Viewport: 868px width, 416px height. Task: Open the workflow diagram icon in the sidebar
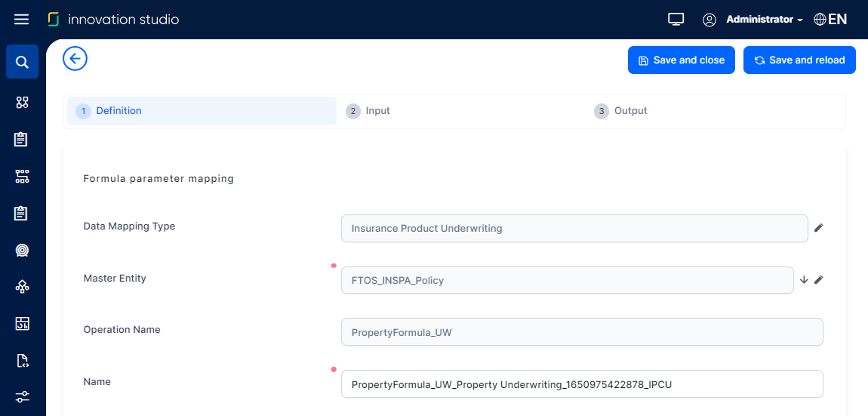click(22, 176)
